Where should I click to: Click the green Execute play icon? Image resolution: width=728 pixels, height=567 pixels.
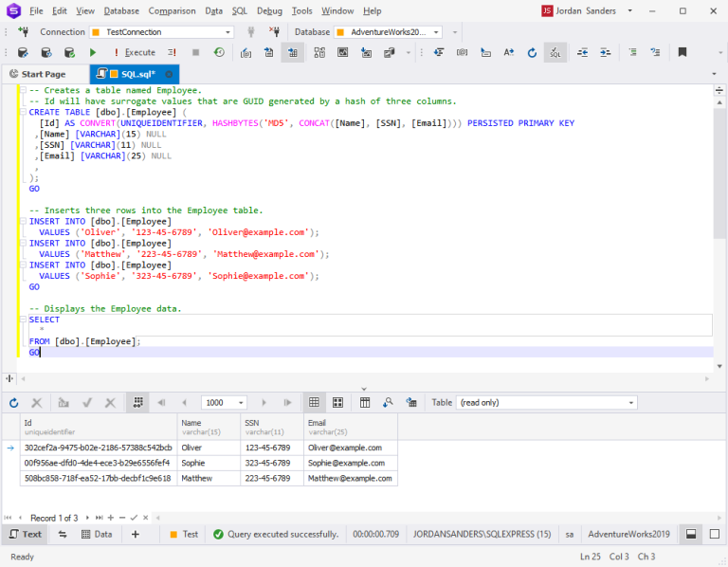coord(93,52)
